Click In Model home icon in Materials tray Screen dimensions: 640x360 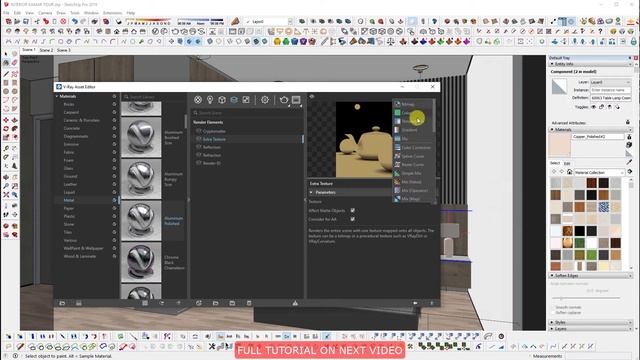(569, 172)
